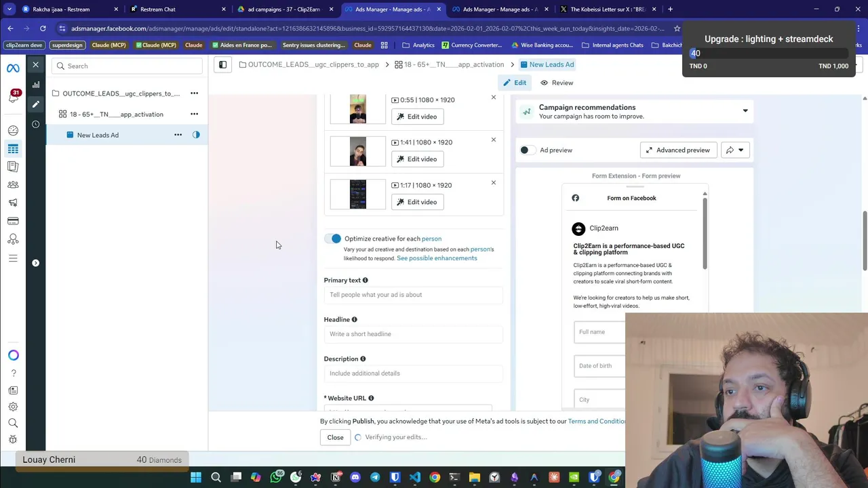
Task: Select the pencil edit panel icon
Action: [36, 104]
